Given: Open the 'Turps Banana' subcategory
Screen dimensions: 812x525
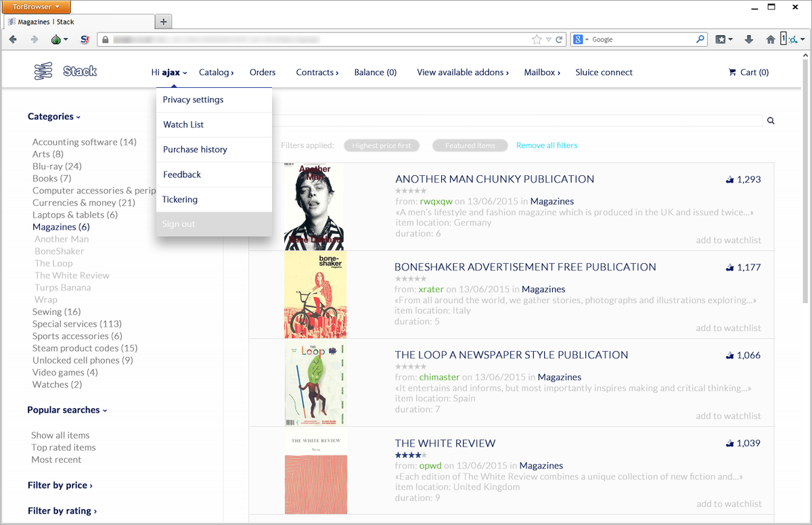Looking at the screenshot, I should click(63, 288).
